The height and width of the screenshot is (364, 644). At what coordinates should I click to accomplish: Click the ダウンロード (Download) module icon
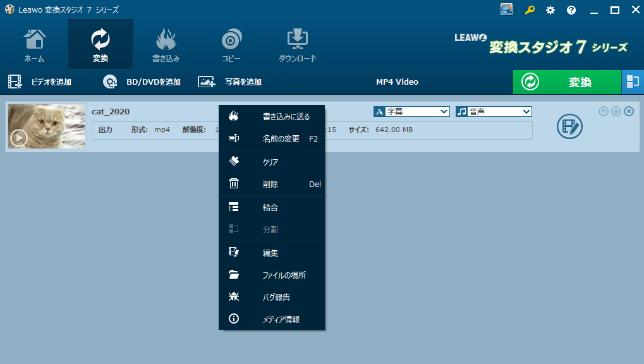[x=297, y=45]
